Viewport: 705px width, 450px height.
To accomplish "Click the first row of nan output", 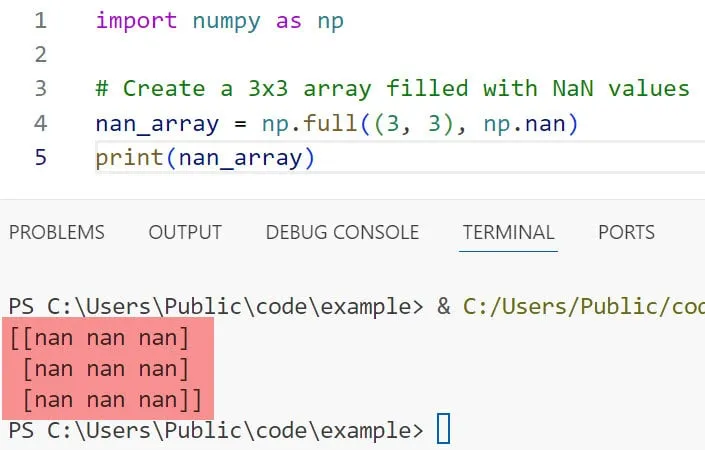I will point(100,338).
